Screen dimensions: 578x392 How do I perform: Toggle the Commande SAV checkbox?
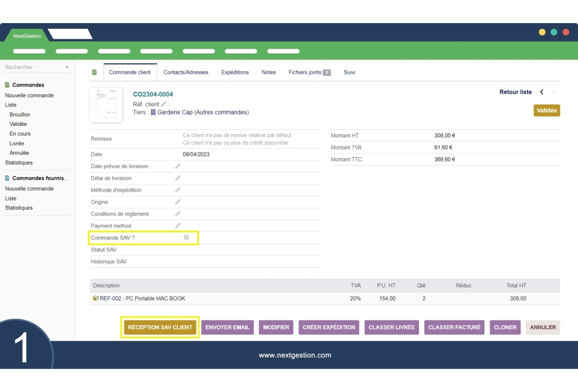pos(186,237)
